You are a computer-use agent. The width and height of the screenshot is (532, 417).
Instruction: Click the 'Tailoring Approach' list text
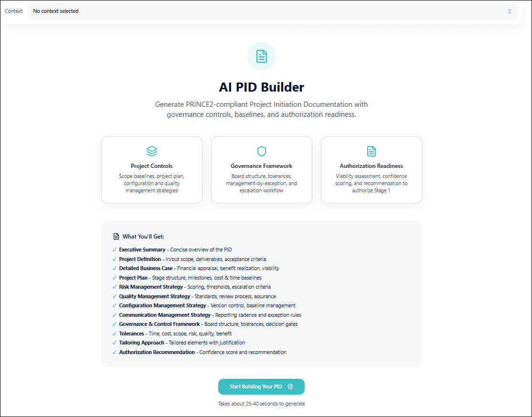coord(141,343)
